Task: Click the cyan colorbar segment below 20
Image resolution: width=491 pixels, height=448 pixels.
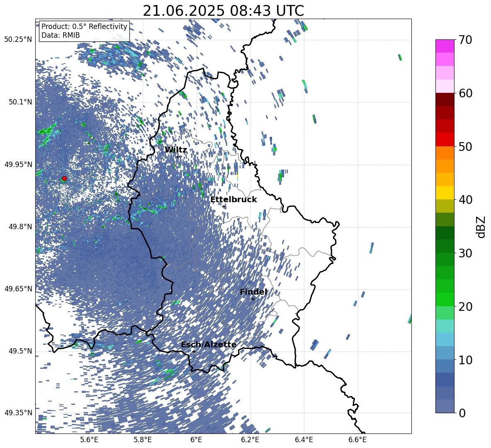Action: (445, 326)
